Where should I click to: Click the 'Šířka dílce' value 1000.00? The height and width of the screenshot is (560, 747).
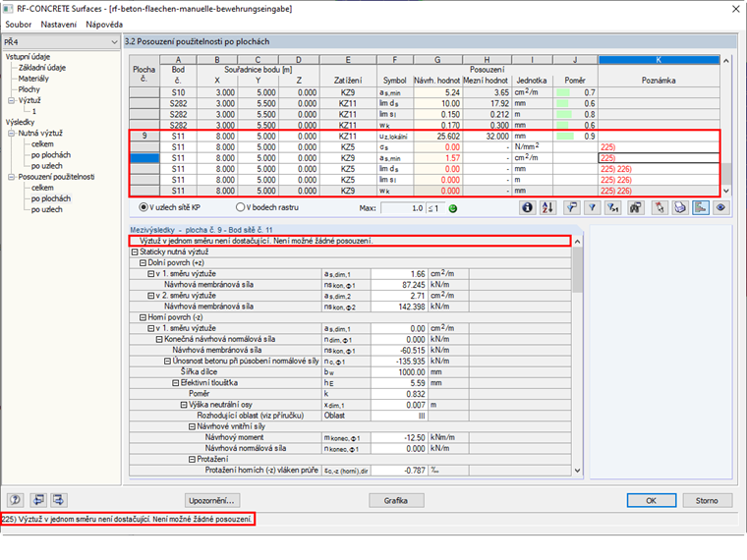click(x=400, y=372)
